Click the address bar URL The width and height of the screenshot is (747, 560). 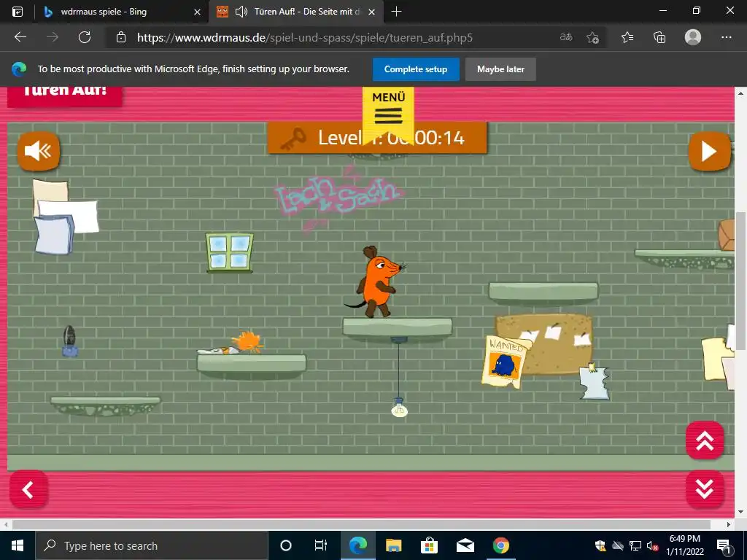(305, 38)
